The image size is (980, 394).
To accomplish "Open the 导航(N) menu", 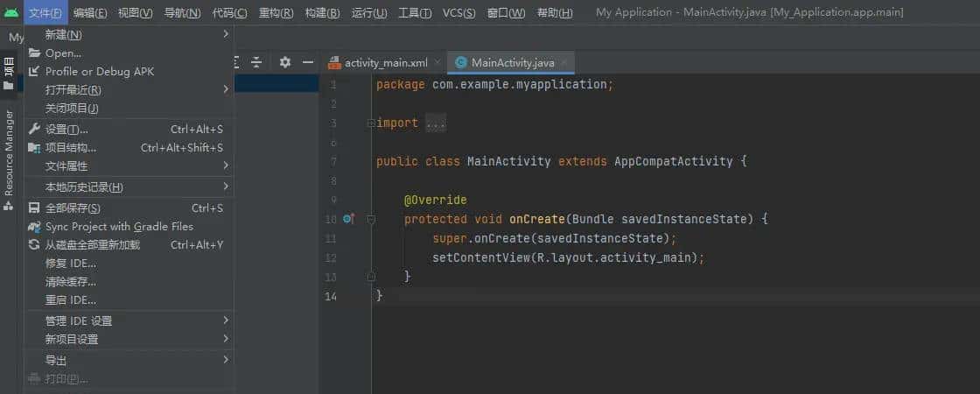I will 183,12.
